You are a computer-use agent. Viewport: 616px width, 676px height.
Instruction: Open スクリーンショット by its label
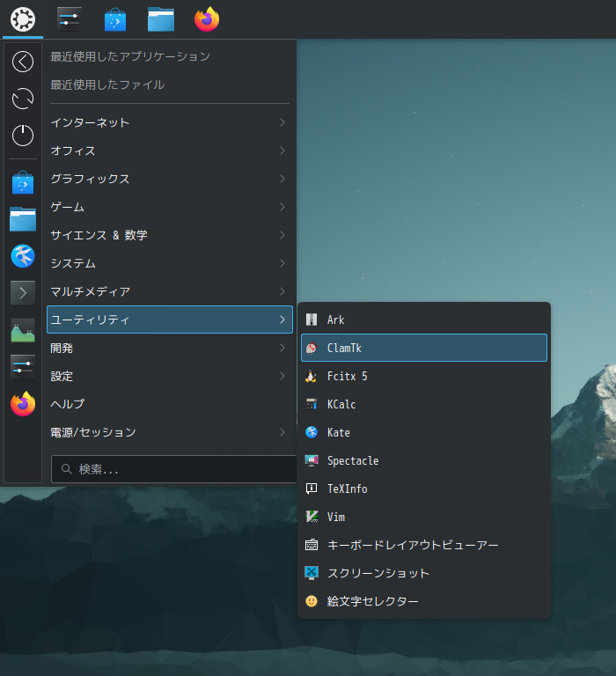pyautogui.click(x=378, y=573)
